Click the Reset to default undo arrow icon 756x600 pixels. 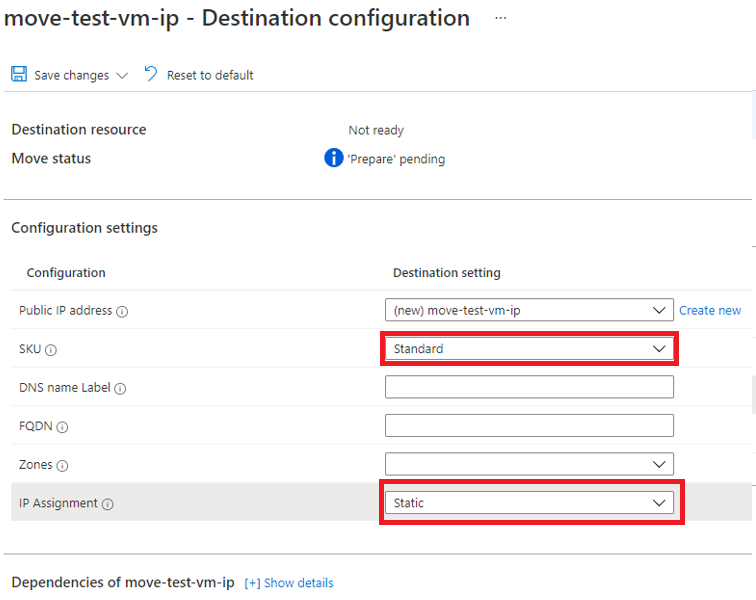click(150, 74)
